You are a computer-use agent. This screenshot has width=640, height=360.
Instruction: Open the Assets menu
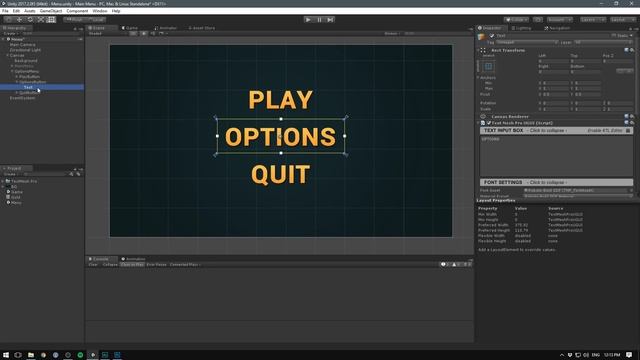click(x=29, y=11)
